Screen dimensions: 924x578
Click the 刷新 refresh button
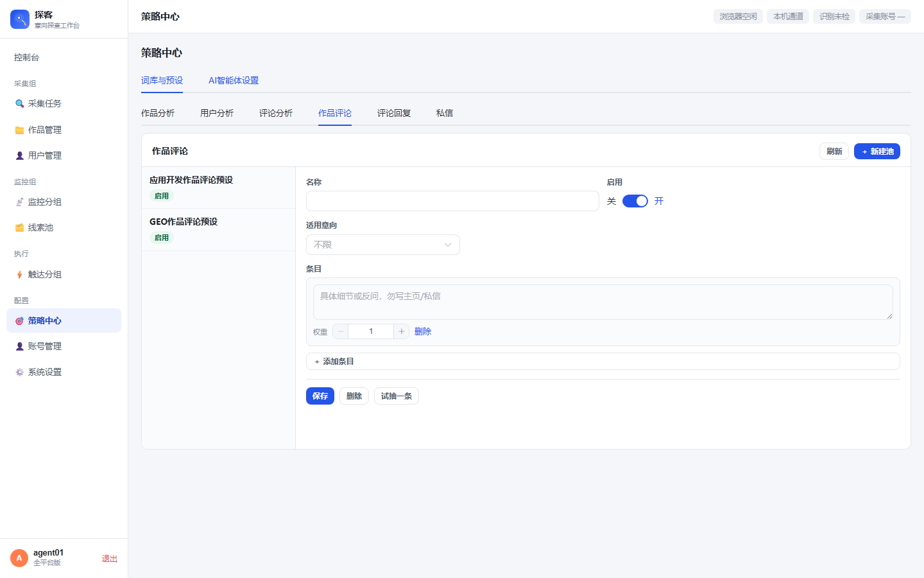point(834,151)
